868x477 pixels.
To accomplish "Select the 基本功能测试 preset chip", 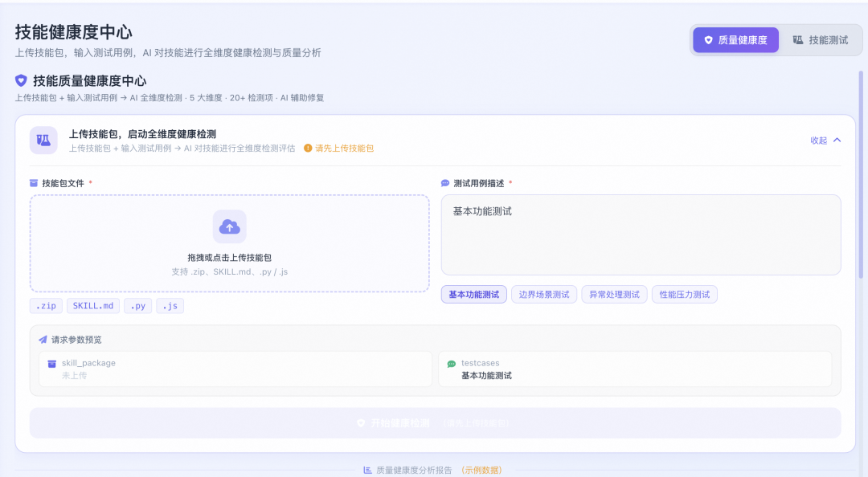I will (474, 295).
